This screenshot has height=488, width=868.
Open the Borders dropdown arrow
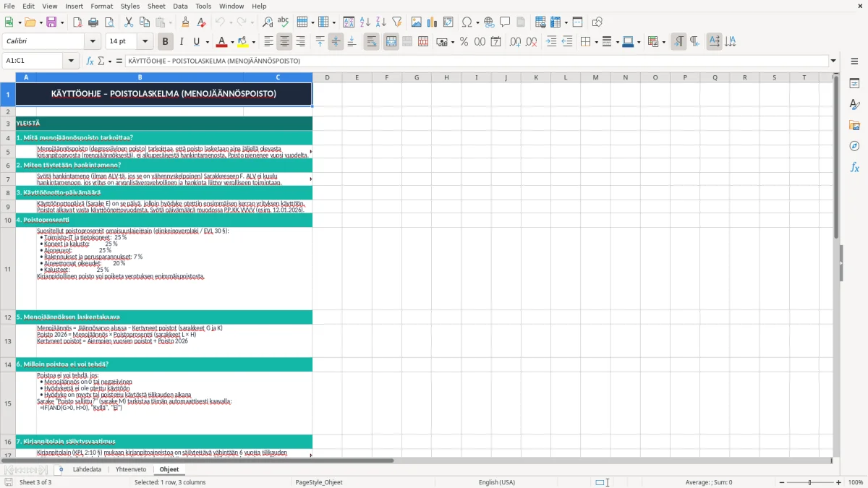pyautogui.click(x=596, y=42)
